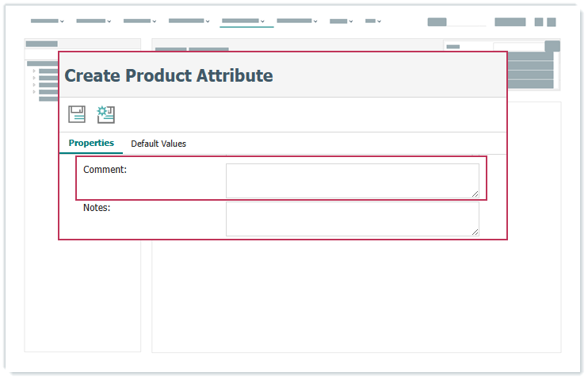
Task: Open the underlined active top navigation menu
Action: (x=244, y=21)
